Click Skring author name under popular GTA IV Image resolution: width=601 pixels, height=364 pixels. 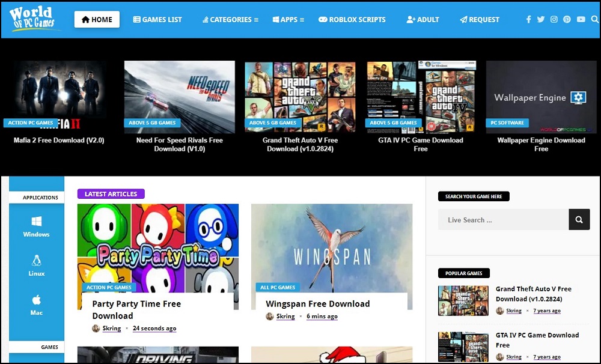click(514, 357)
